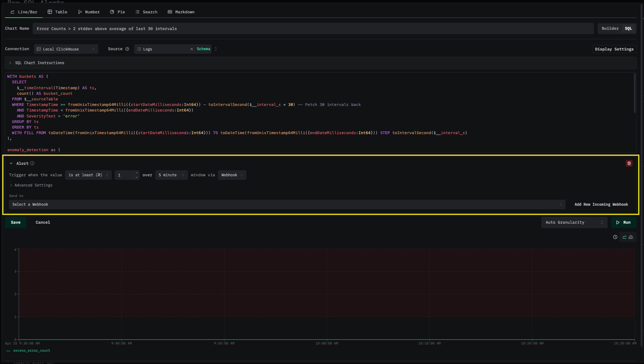644x364 pixels.
Task: Select SQL editor mode toggle
Action: (628, 29)
